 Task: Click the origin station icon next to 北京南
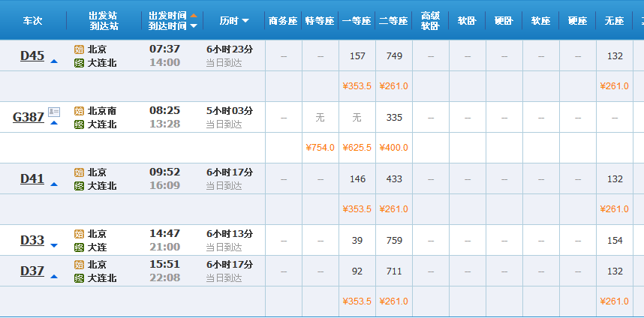[79, 111]
